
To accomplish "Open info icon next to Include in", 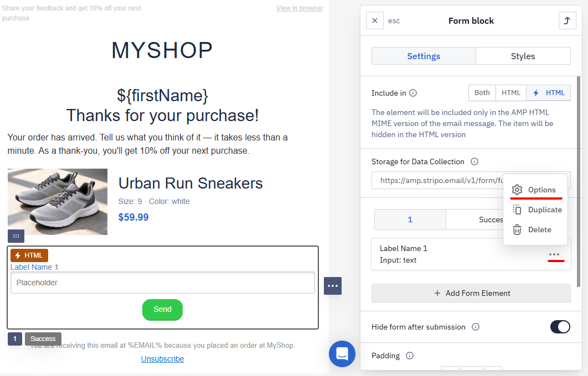I will pyautogui.click(x=413, y=93).
